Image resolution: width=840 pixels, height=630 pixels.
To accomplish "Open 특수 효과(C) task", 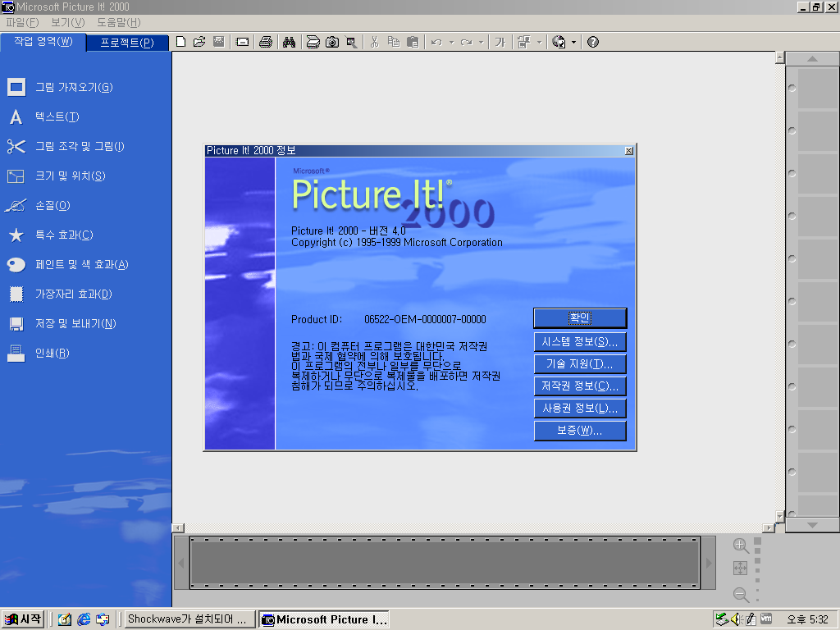I will [x=50, y=235].
